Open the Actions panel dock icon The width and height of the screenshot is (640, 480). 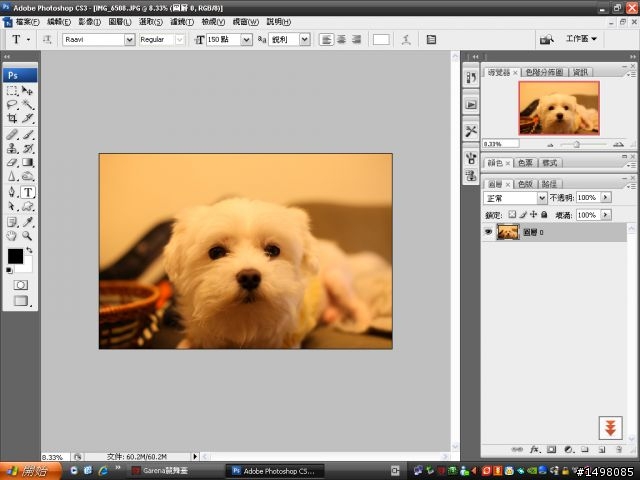click(471, 105)
